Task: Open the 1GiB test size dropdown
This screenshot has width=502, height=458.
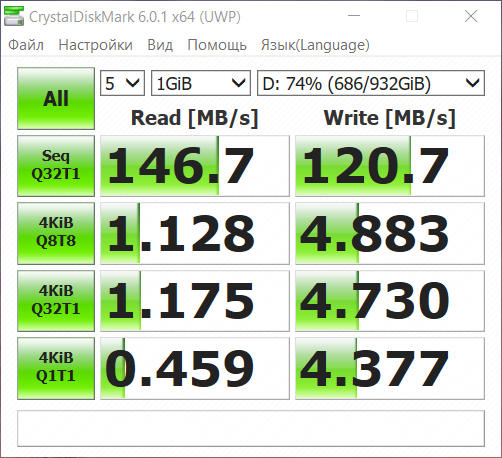Action: tap(201, 83)
